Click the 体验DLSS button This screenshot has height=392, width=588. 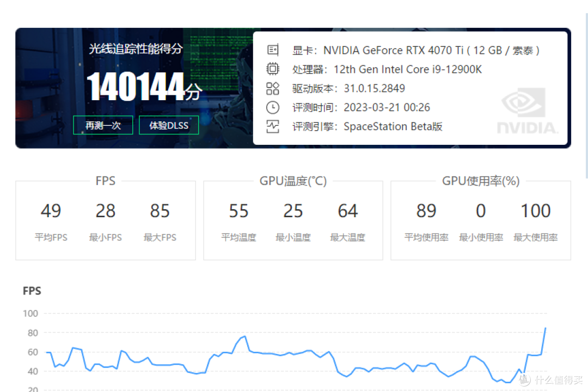169,125
